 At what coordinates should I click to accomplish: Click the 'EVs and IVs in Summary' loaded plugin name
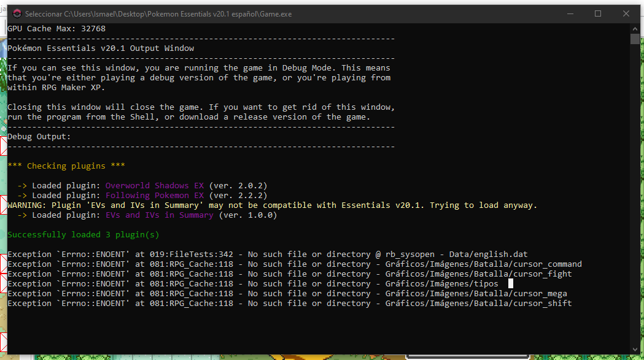(x=159, y=215)
